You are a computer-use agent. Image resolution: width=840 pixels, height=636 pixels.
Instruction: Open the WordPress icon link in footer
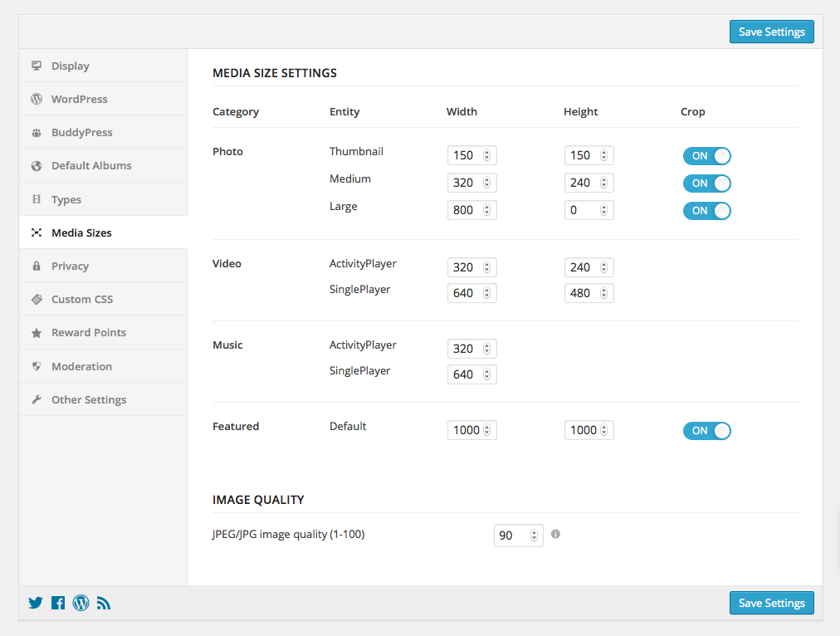81,603
